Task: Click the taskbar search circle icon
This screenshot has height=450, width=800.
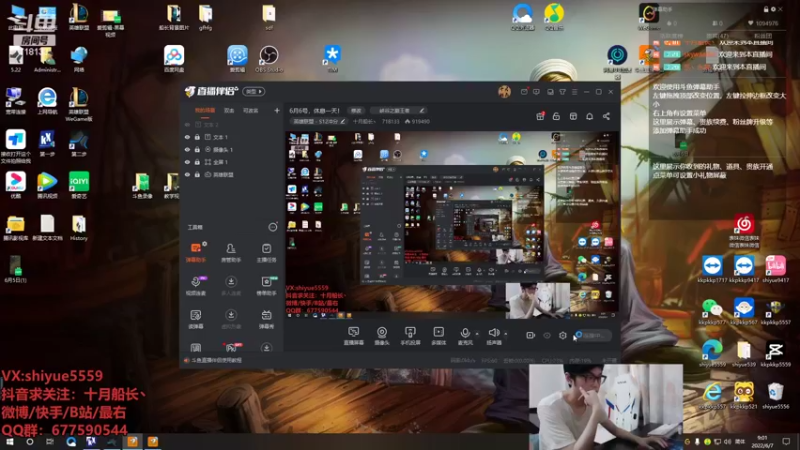Action: coord(30,442)
